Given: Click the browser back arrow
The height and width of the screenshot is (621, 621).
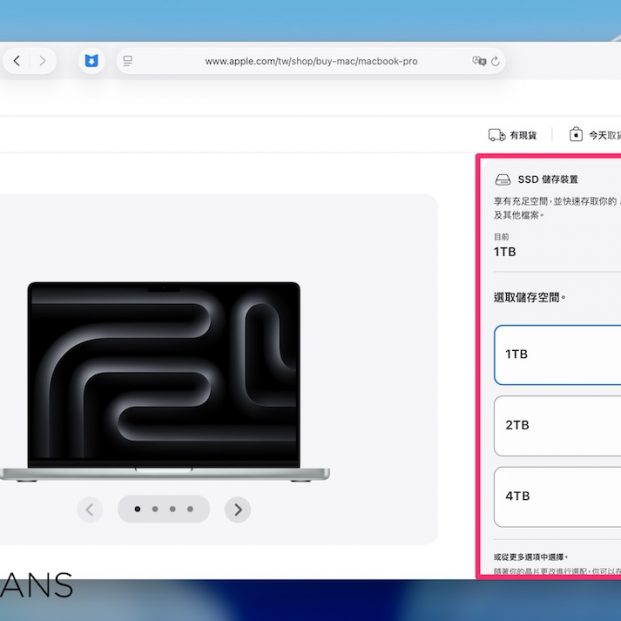Looking at the screenshot, I should [17, 61].
